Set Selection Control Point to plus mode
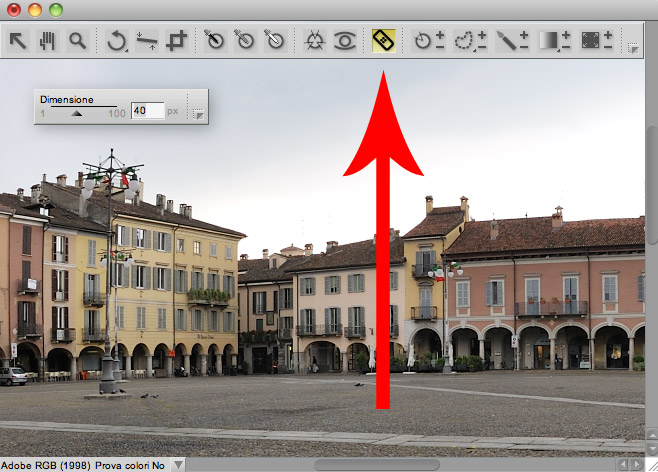658x472 pixels. pyautogui.click(x=440, y=35)
